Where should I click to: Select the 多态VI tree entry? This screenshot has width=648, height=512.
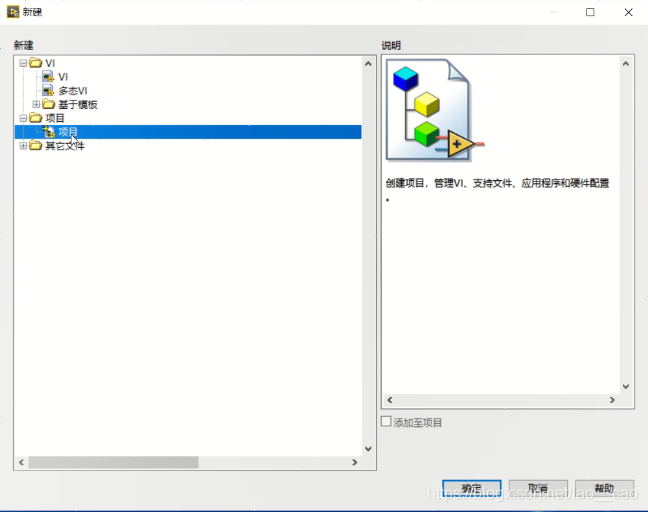tap(73, 90)
